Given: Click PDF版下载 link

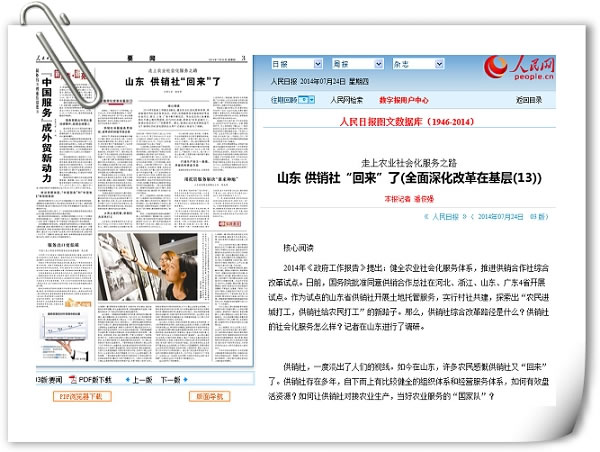Looking at the screenshot, I should click(x=95, y=380).
